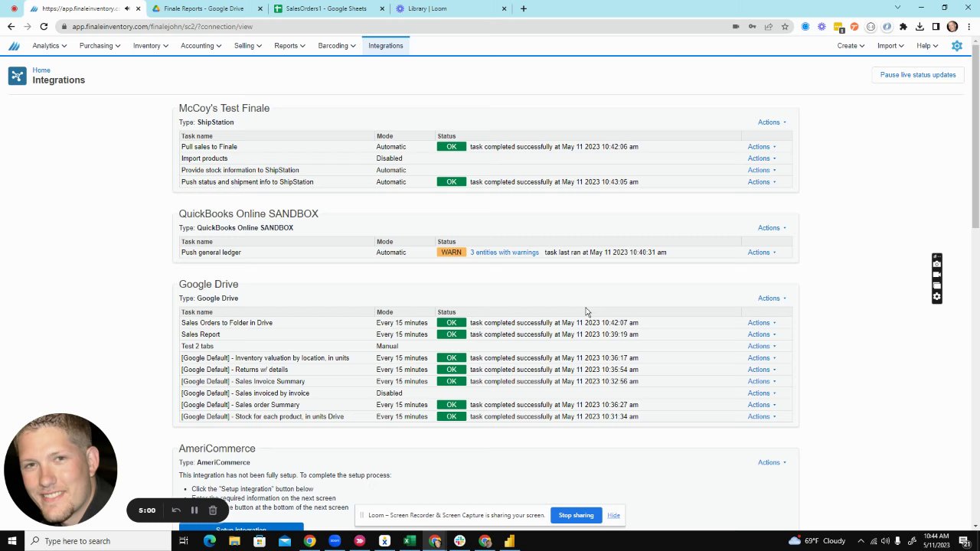This screenshot has height=551, width=980.
Task: Open the new tab plus button
Action: pyautogui.click(x=524, y=8)
